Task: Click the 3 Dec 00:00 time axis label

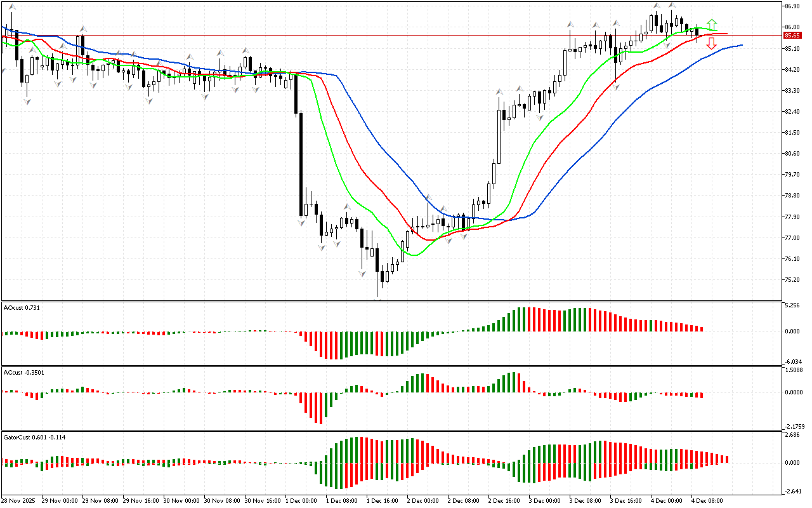Action: [545, 500]
